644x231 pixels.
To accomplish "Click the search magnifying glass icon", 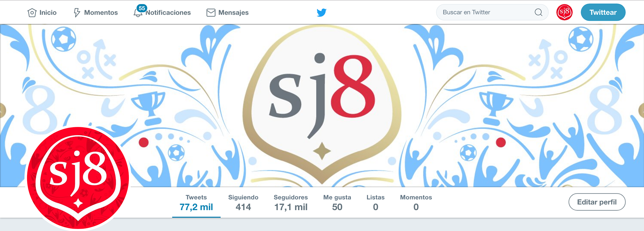I will click(x=538, y=12).
